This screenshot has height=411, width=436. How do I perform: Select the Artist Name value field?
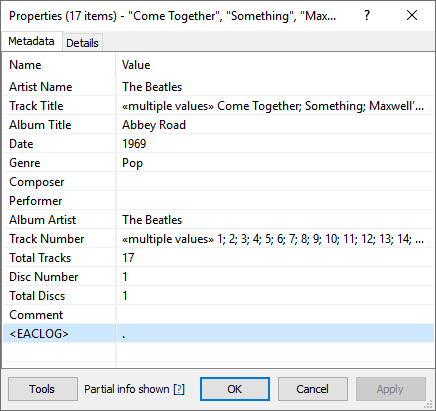point(275,87)
